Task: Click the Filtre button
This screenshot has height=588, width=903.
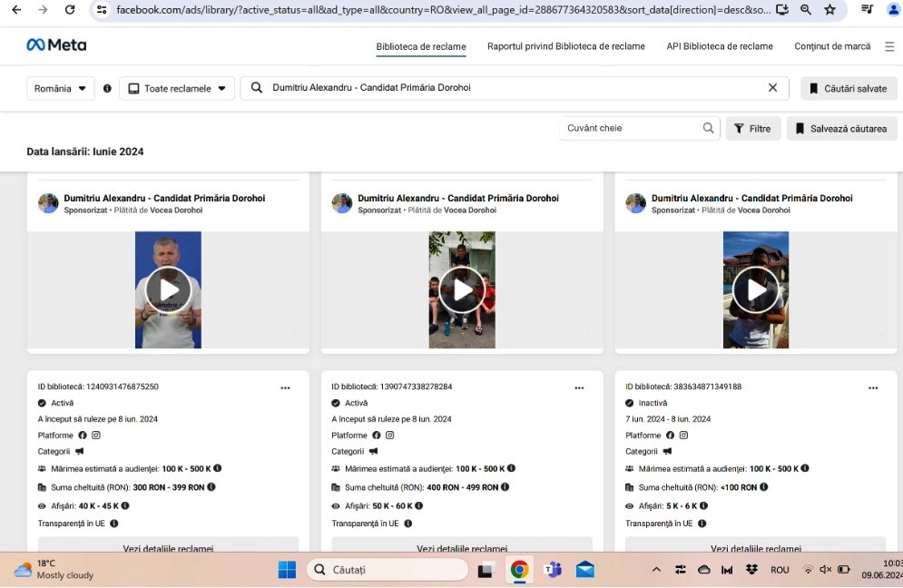Action: click(x=753, y=129)
